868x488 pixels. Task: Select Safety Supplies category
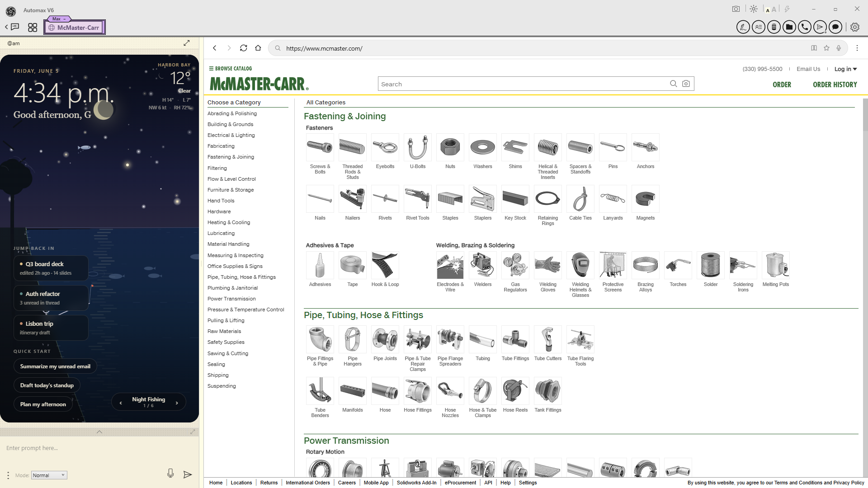coord(226,342)
